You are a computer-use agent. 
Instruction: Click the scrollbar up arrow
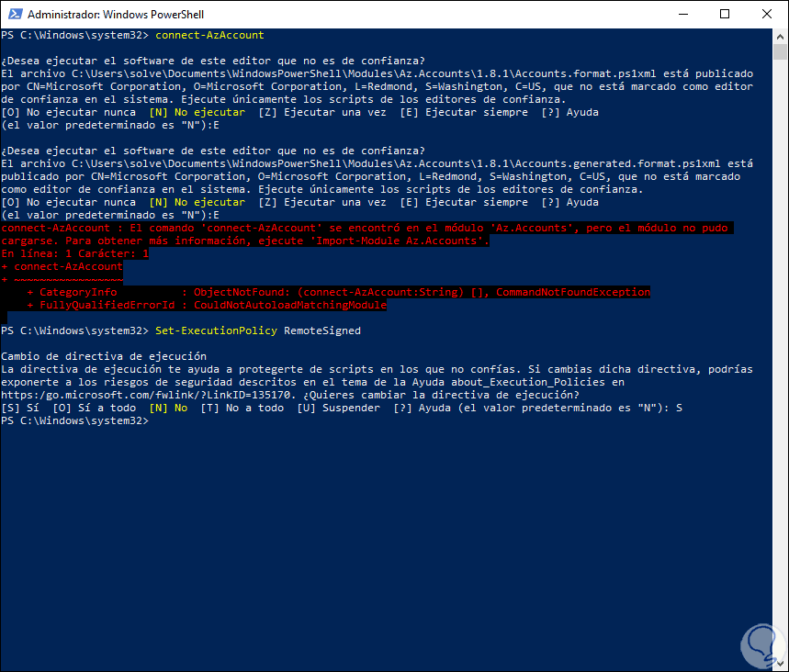click(x=780, y=36)
